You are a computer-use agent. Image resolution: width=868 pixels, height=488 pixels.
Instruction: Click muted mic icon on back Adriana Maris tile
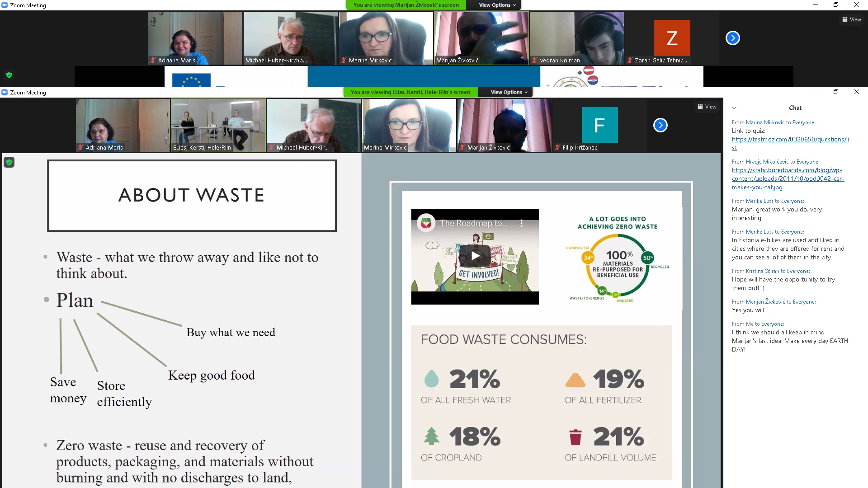coord(153,60)
